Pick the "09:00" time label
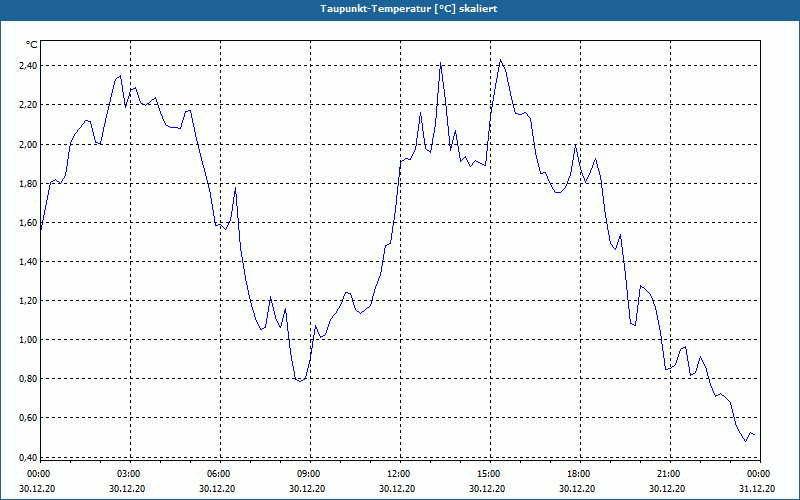Screen dimensions: 800x500 pyautogui.click(x=308, y=474)
